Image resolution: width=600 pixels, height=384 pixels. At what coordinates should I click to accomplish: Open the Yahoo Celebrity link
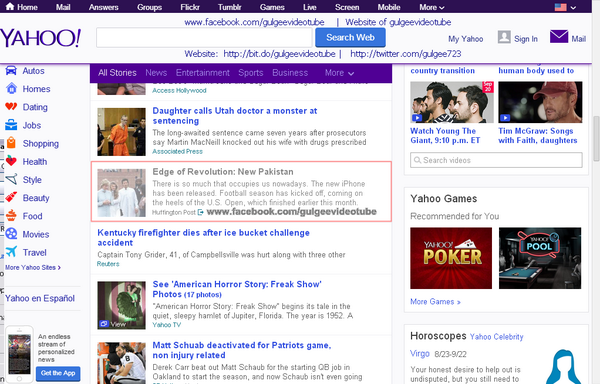click(496, 337)
